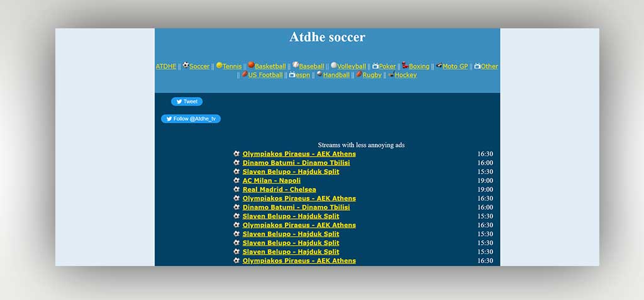Open the ATDHE home link
Screen dimensions: 644x300
point(166,66)
